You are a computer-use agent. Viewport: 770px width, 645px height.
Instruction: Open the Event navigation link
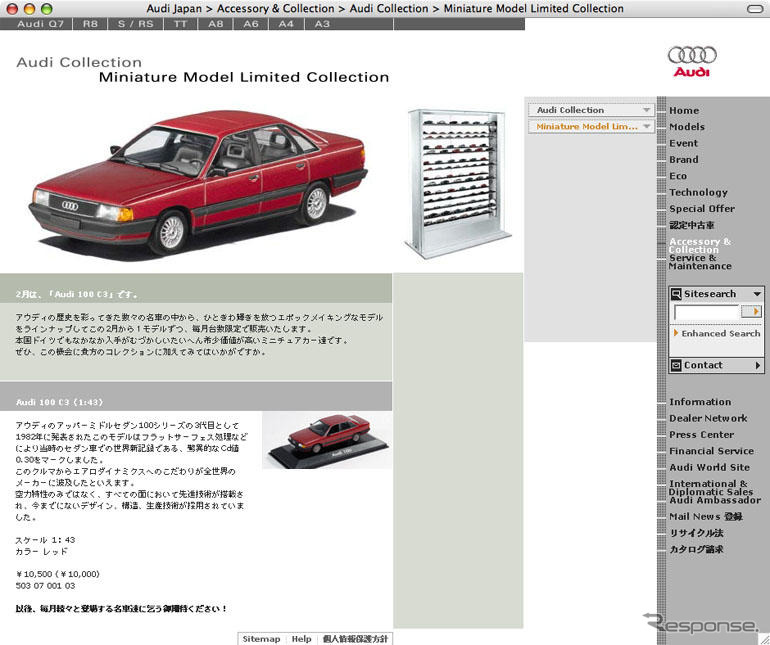683,143
